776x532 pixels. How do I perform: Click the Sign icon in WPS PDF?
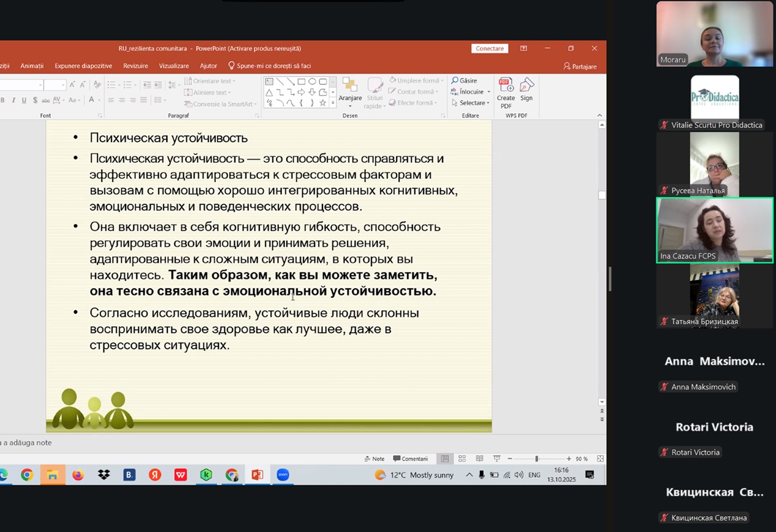pos(526,86)
